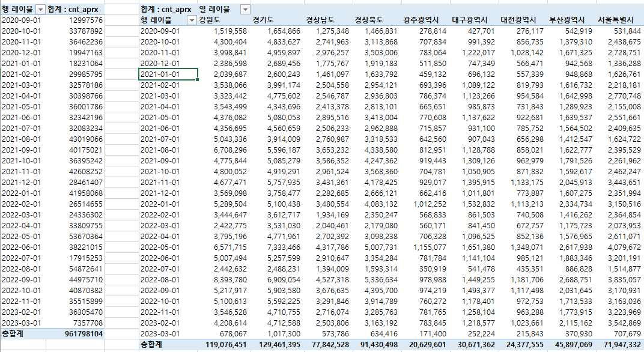Screen dimensions: 644x352
Task: Select the 광주광역시 column header
Action: [x=421, y=20]
